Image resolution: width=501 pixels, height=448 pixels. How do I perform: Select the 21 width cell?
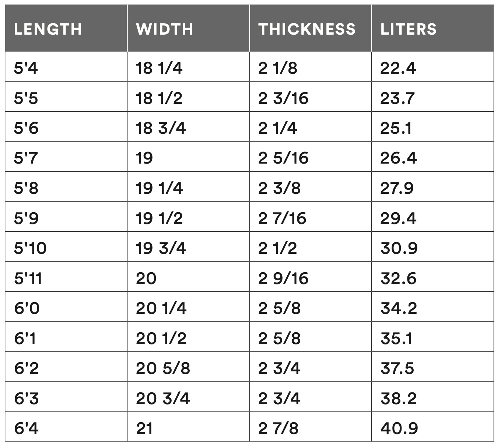point(144,428)
